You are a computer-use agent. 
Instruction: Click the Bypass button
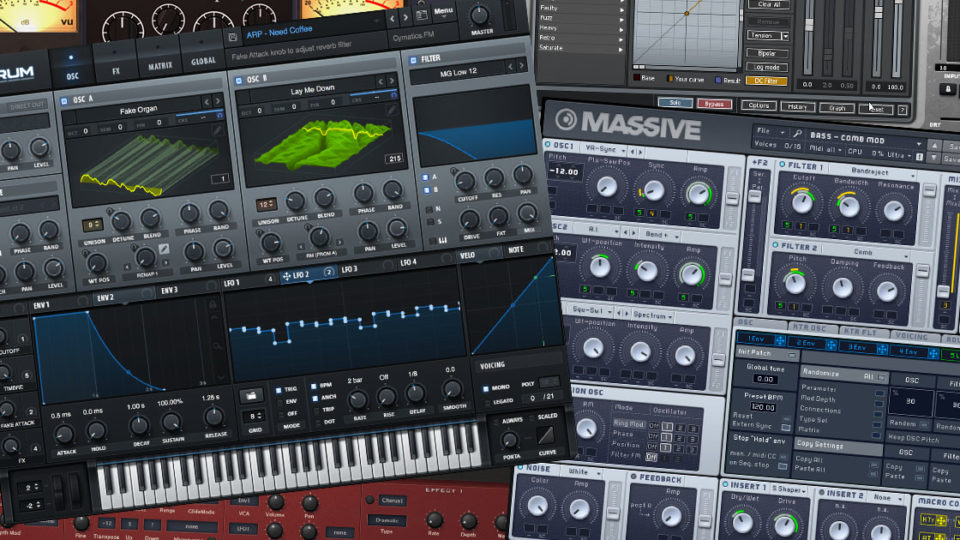point(714,104)
